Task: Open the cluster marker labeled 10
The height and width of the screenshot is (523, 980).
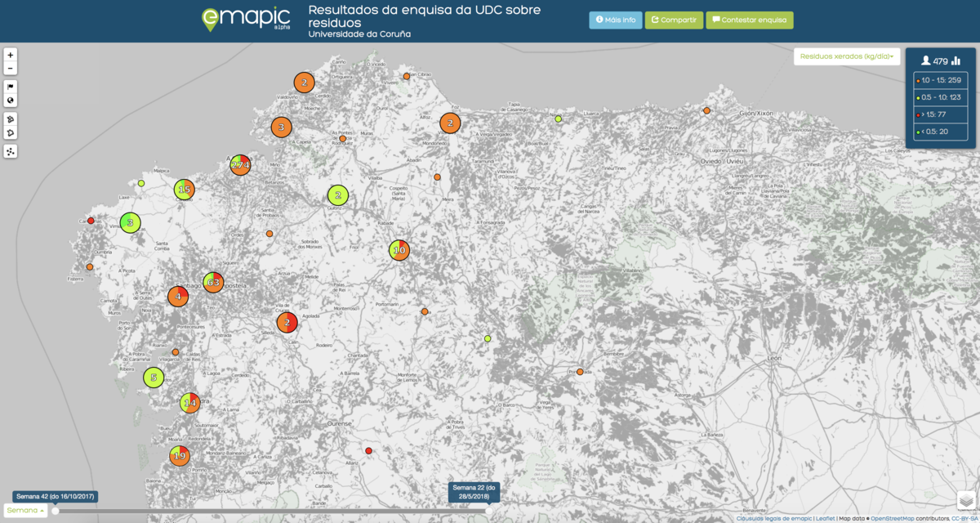Action: (399, 251)
